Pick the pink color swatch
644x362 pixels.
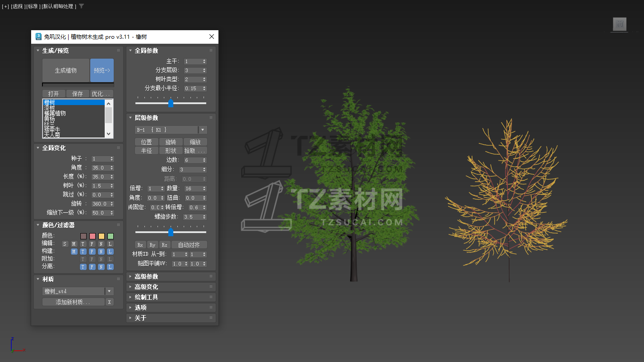[x=93, y=236]
